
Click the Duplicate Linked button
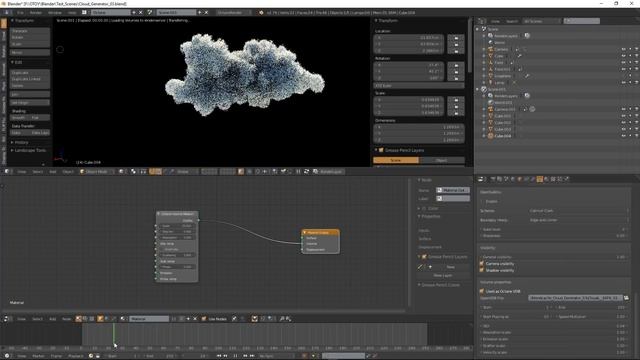click(x=30, y=79)
